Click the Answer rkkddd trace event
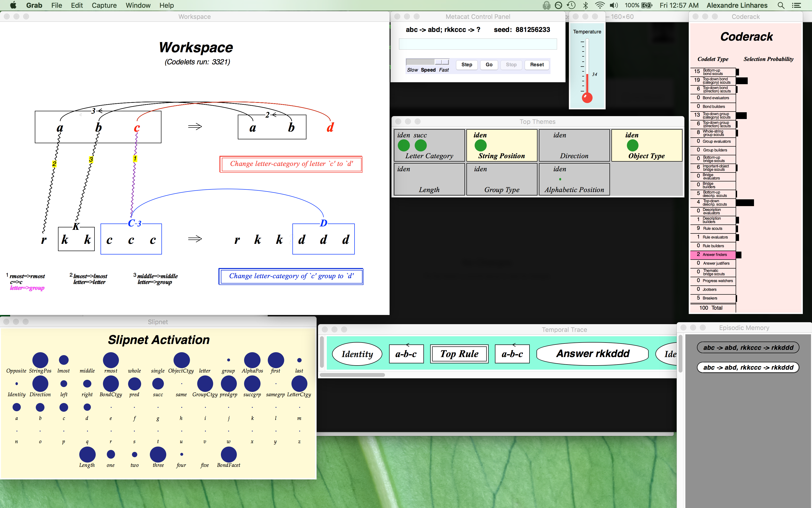 pos(593,354)
